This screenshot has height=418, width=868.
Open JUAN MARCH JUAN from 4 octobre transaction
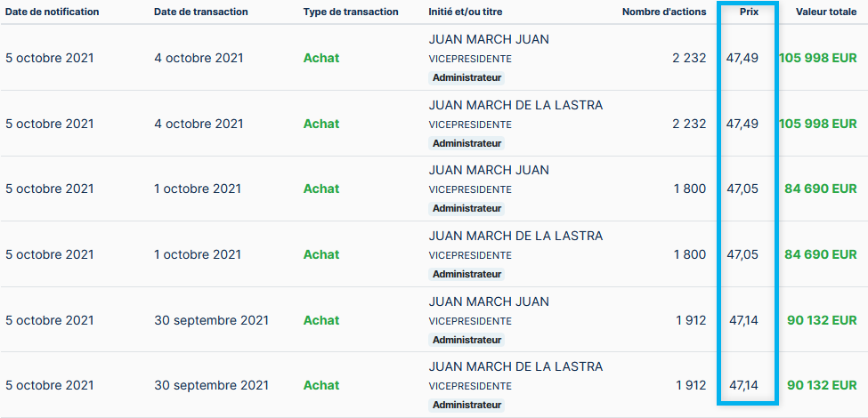489,39
